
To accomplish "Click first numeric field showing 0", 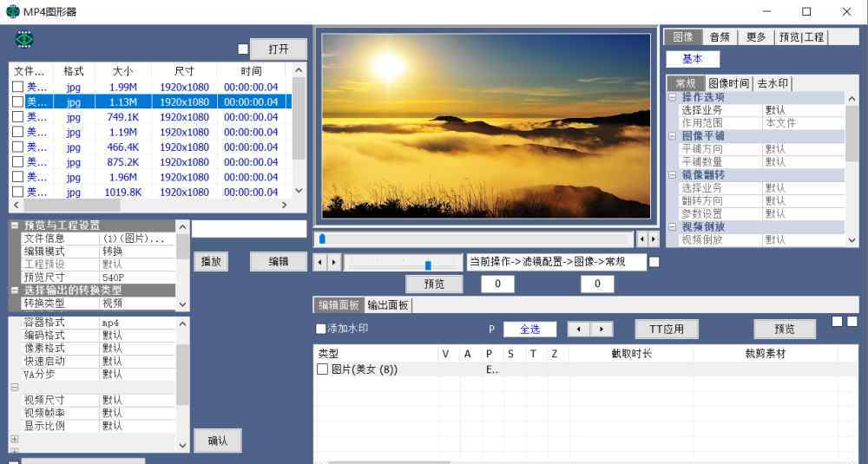I will coord(497,284).
